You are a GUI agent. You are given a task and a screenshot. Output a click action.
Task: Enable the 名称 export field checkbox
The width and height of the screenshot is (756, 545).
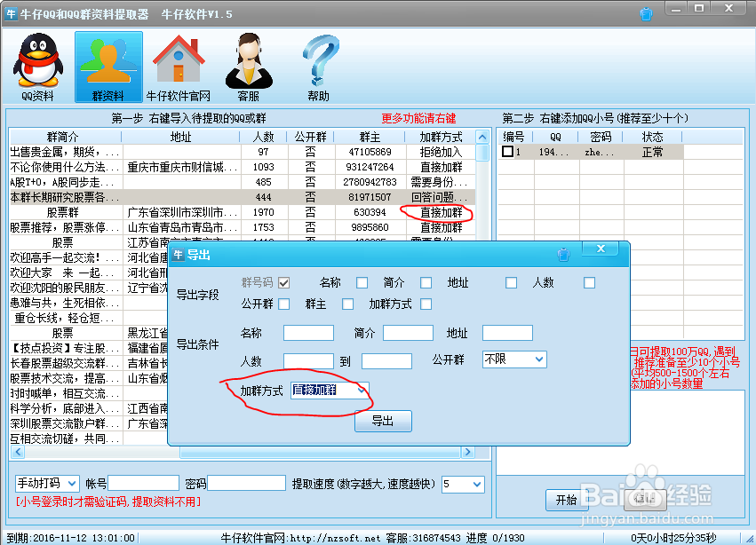[x=362, y=283]
